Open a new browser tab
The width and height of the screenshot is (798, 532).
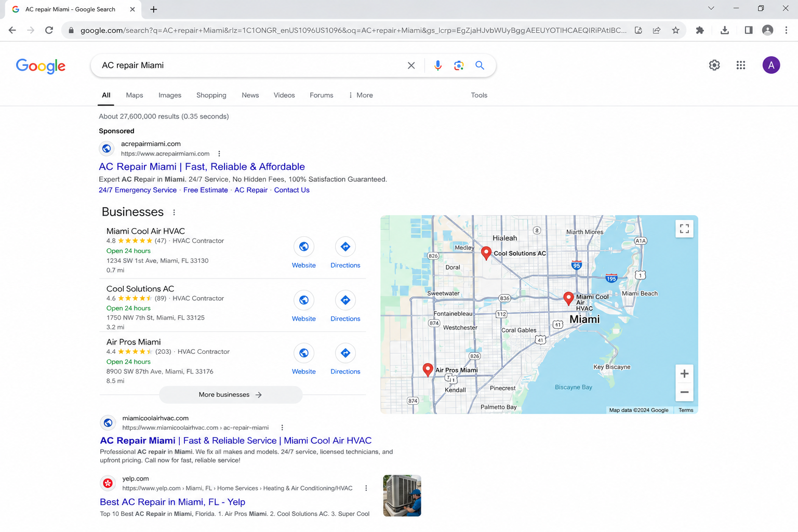point(154,9)
